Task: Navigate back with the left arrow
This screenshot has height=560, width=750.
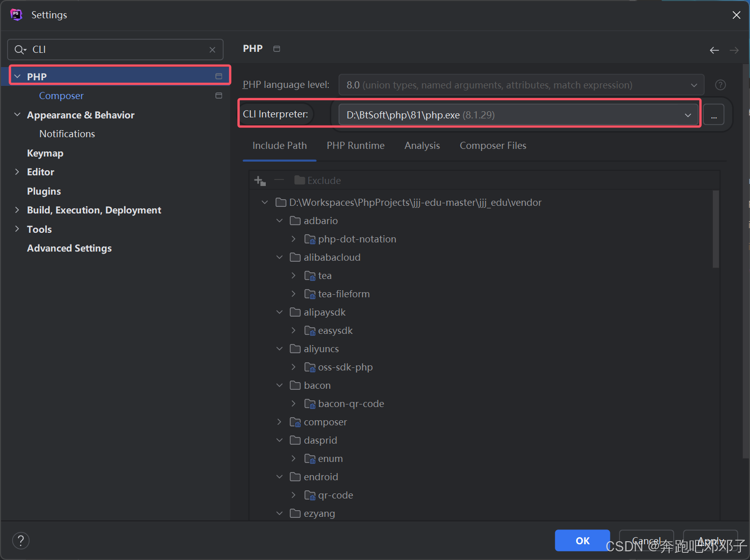Action: (714, 50)
